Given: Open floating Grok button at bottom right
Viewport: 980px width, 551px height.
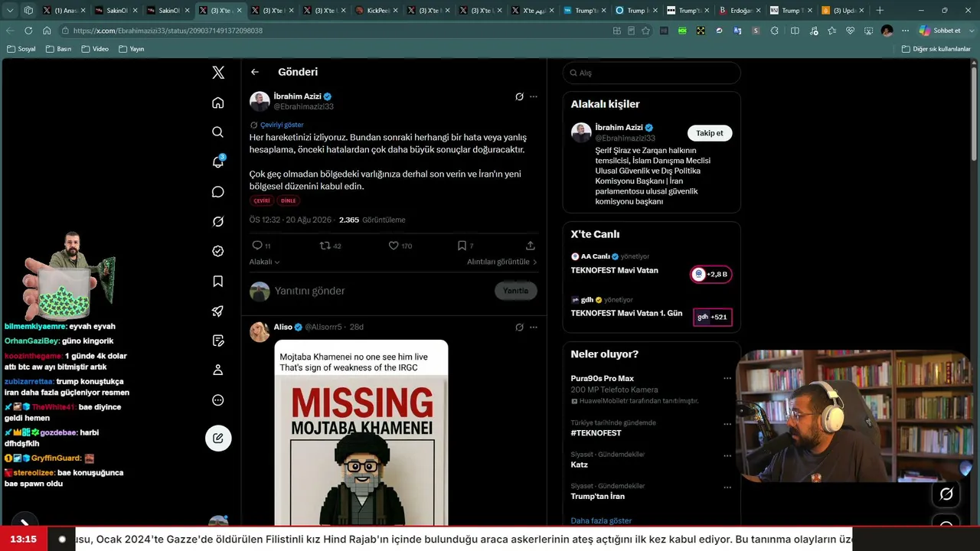Looking at the screenshot, I should 946,494.
